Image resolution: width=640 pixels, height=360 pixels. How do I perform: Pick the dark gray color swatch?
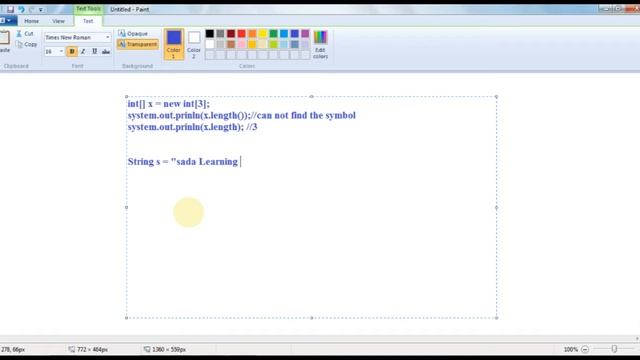tap(220, 33)
